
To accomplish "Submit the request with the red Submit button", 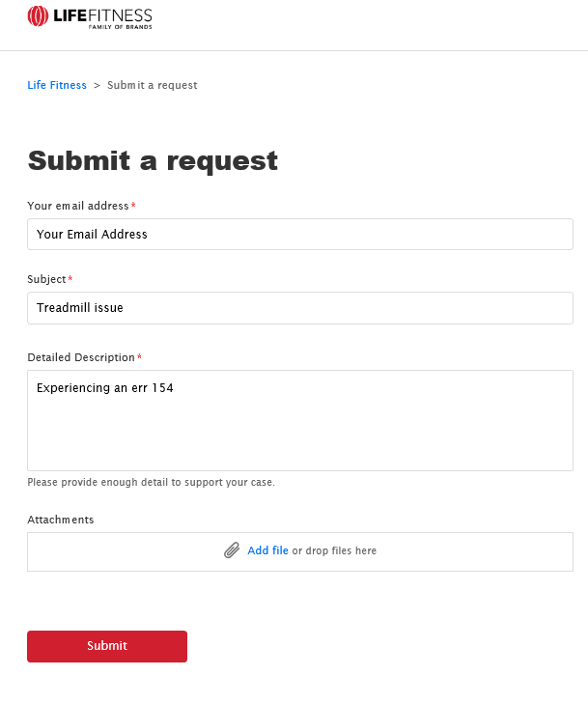I will click(x=107, y=646).
